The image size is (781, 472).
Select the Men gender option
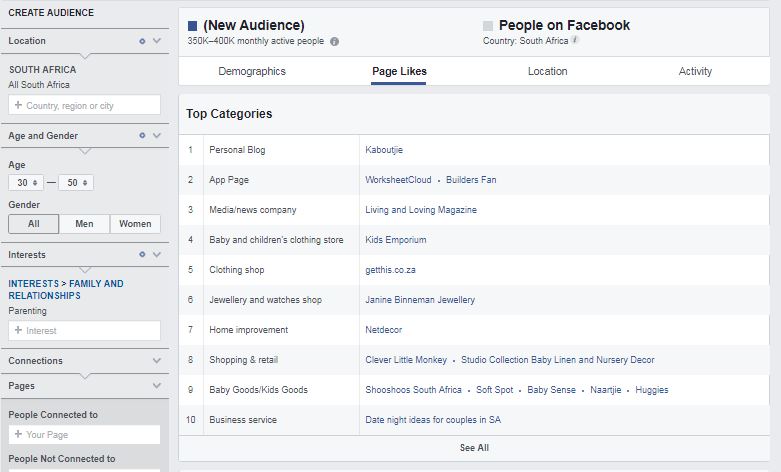[84, 224]
